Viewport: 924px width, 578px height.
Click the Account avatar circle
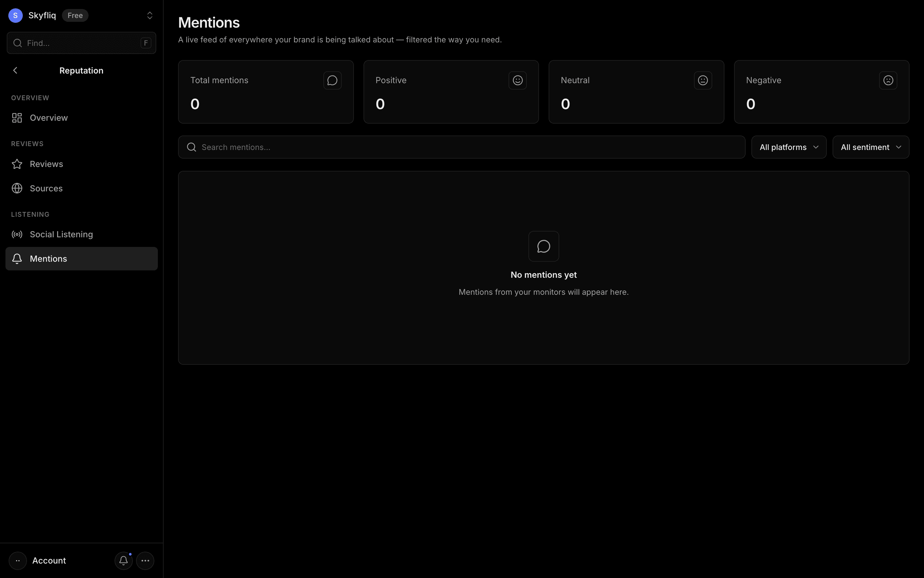click(18, 560)
